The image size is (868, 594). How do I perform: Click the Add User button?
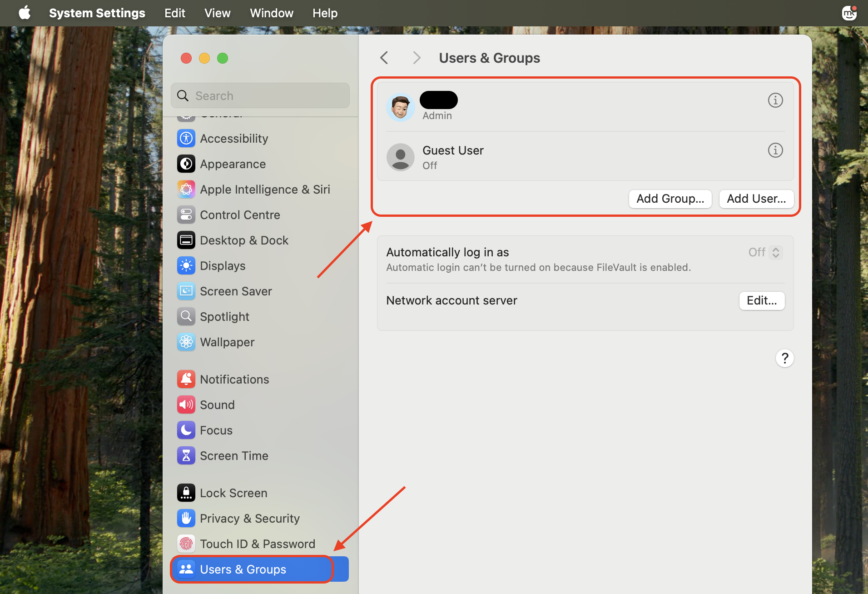[755, 199]
